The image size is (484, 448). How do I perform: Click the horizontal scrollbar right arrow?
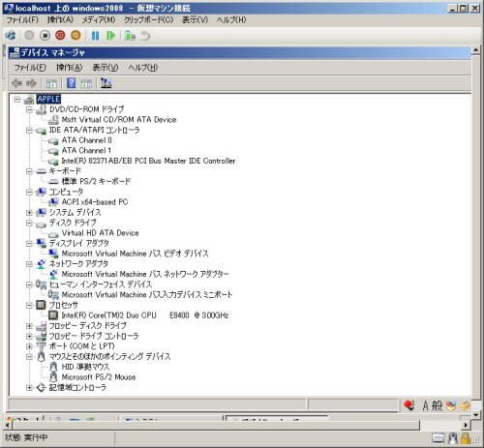(466, 425)
